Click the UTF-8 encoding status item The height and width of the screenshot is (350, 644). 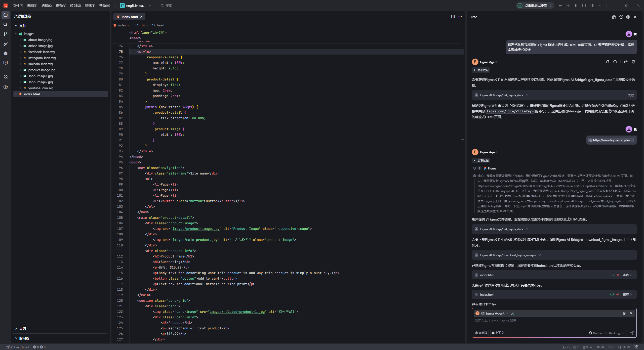coord(600,347)
